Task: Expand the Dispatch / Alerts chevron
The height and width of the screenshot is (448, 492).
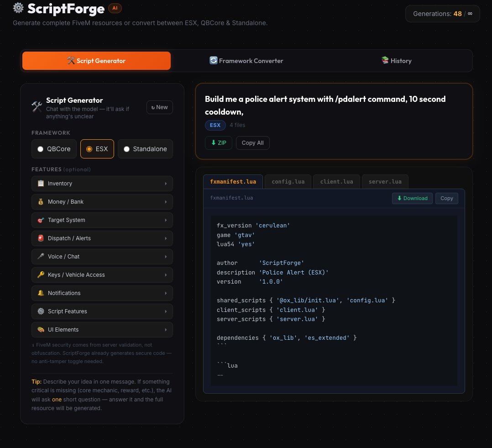Action: click(166, 238)
